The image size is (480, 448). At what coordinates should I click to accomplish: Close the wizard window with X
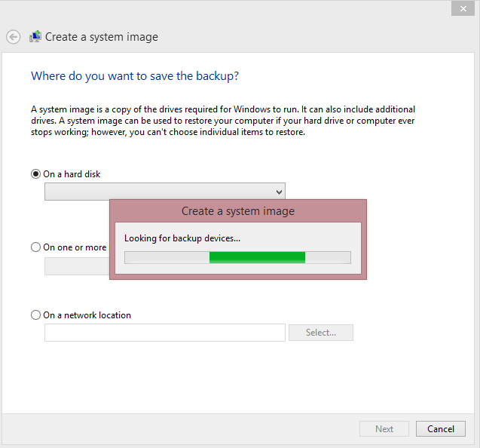click(463, 9)
